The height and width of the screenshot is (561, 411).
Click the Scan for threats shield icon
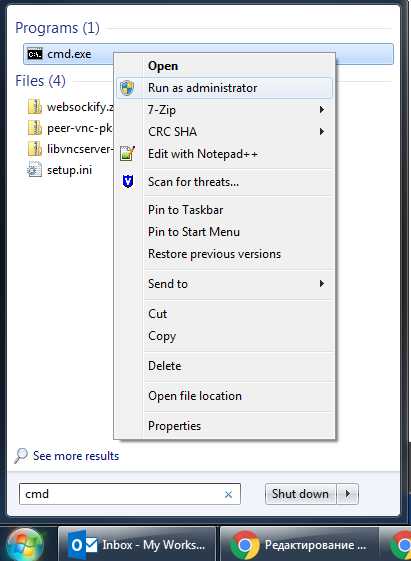128,181
